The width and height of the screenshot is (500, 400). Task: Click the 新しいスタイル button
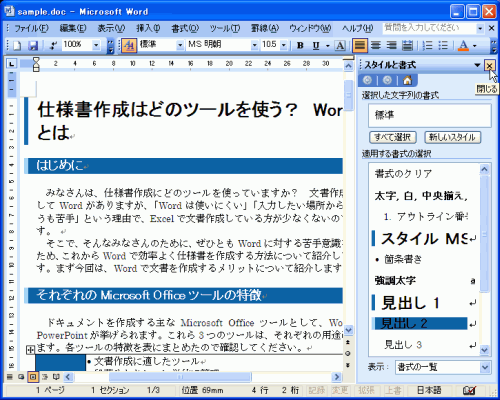452,137
